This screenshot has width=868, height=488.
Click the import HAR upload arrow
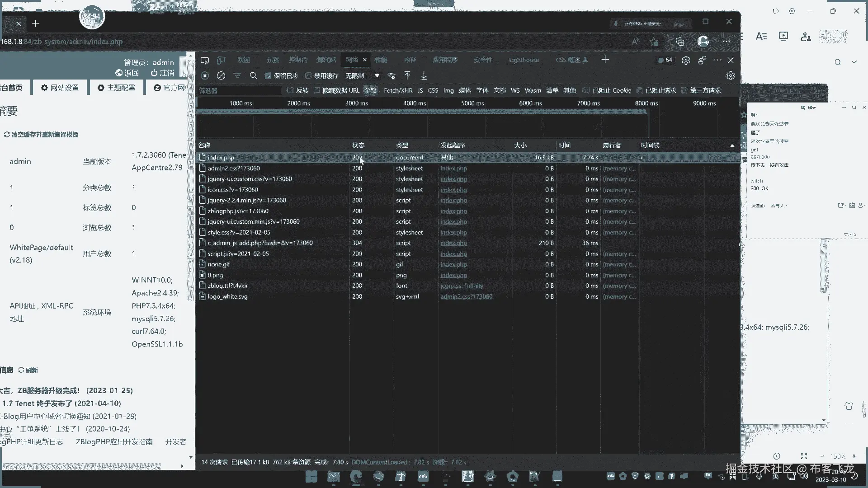[407, 76]
